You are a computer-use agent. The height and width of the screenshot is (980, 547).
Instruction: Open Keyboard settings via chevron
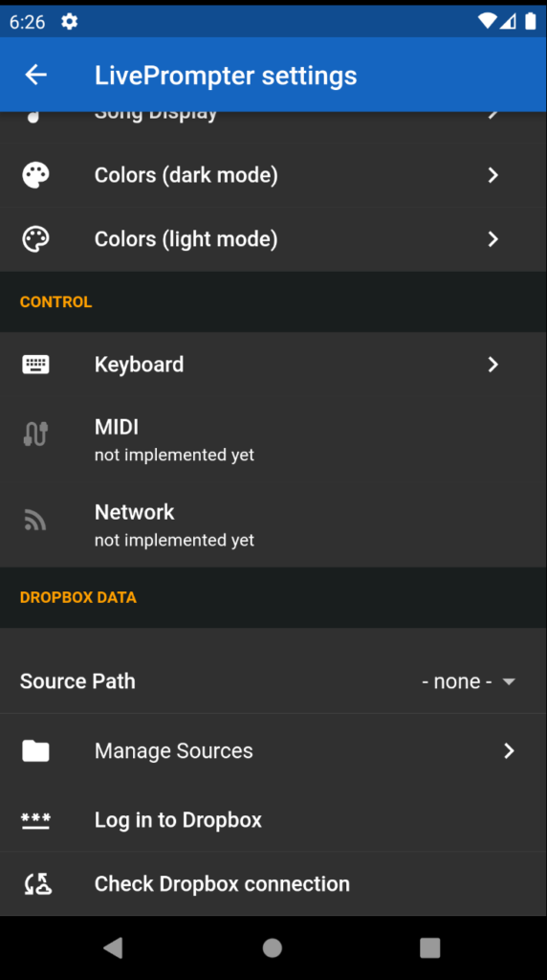click(493, 365)
